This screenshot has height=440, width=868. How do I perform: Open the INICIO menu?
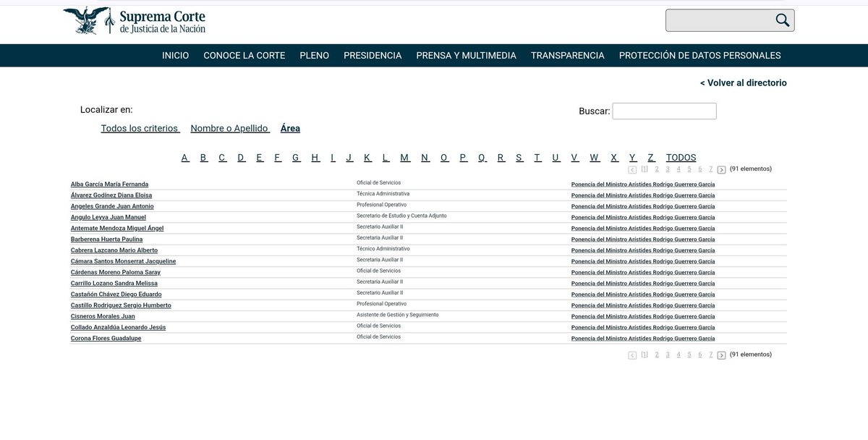point(176,56)
